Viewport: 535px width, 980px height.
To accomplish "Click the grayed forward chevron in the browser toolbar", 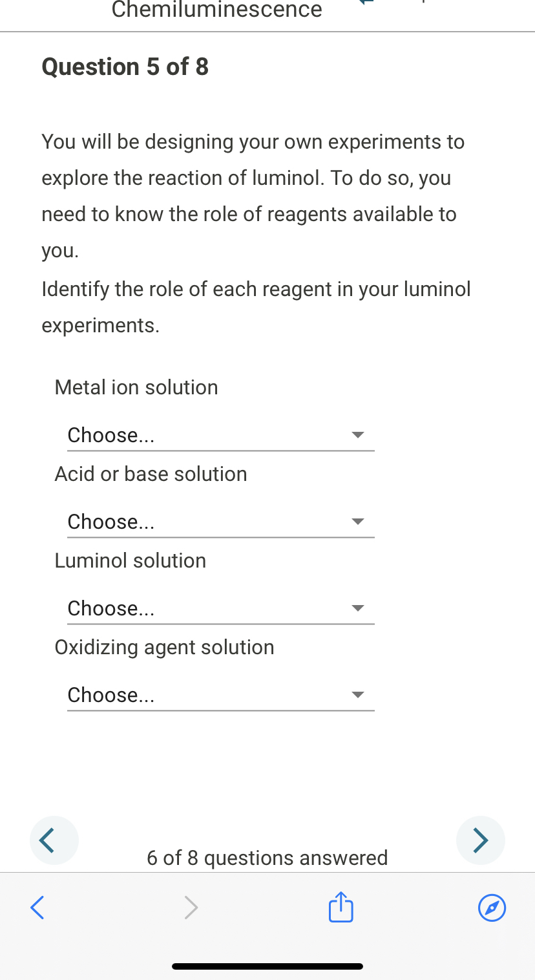I will click(191, 907).
